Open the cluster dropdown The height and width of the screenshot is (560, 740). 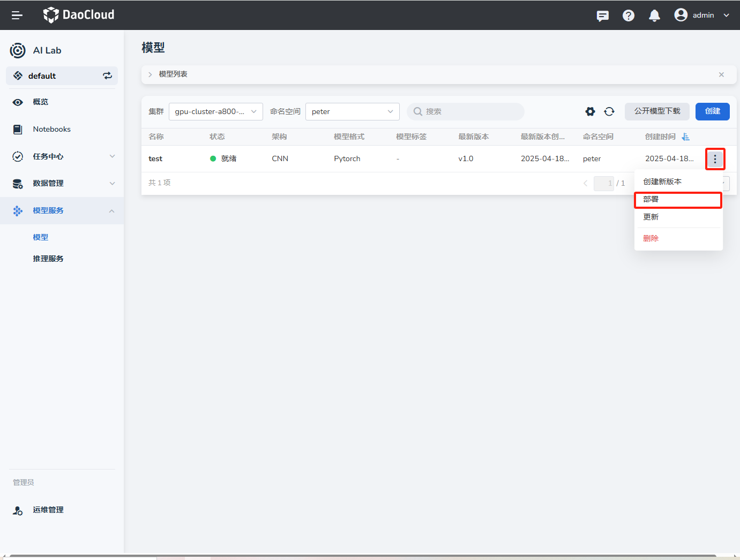pyautogui.click(x=215, y=111)
